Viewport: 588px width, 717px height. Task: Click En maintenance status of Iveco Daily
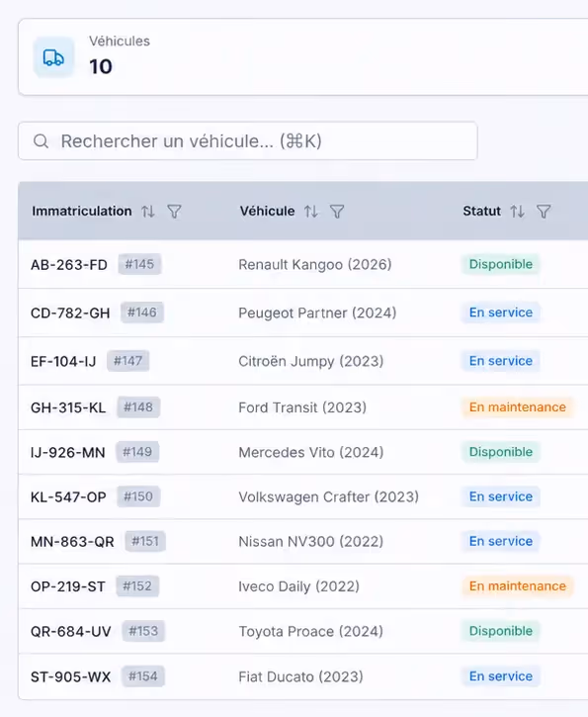point(518,586)
